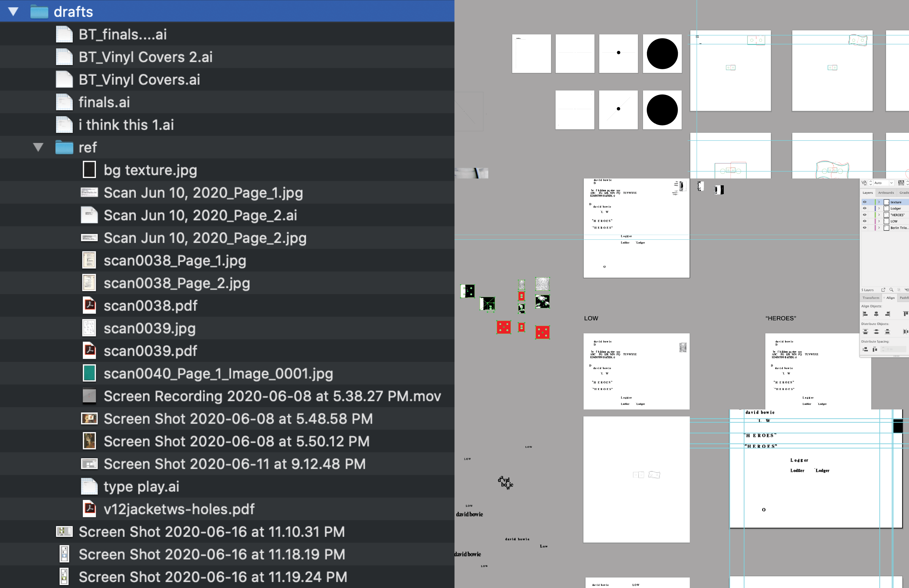Hide the "HEROES" layer eye

pos(865,215)
